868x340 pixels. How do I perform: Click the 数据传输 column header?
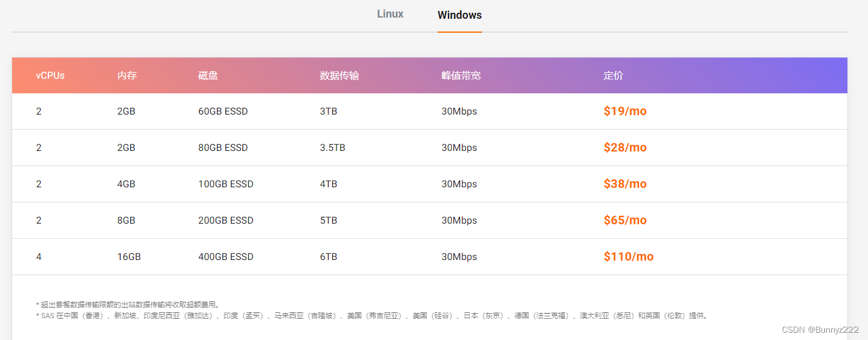[x=339, y=76]
